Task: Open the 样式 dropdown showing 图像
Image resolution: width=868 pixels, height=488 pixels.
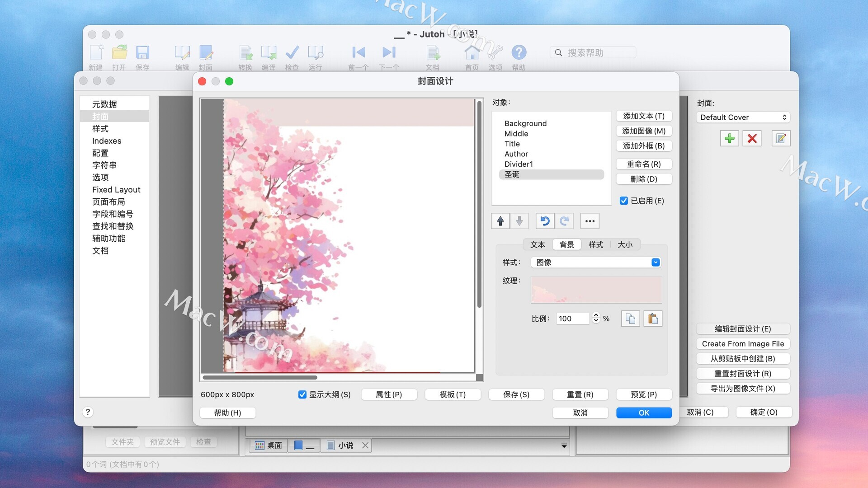Action: click(596, 263)
